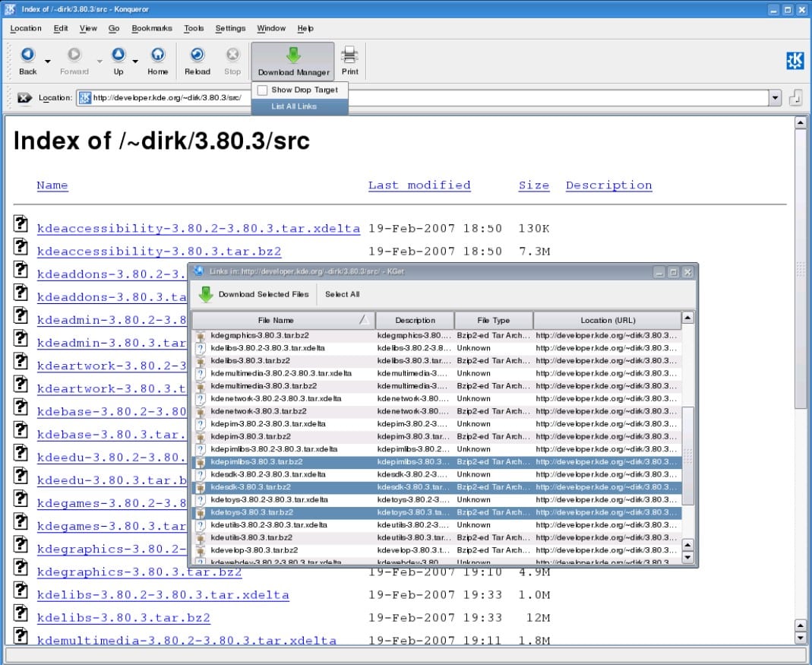Click the site favicon inside the location field
Viewport: 812px width, 665px height.
tap(85, 97)
